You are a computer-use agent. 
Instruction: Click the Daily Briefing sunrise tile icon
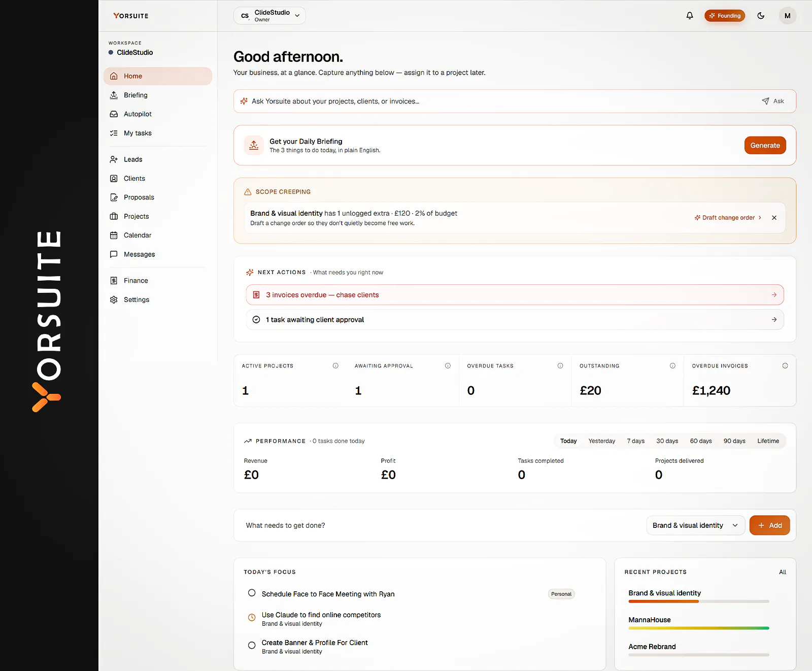click(254, 145)
